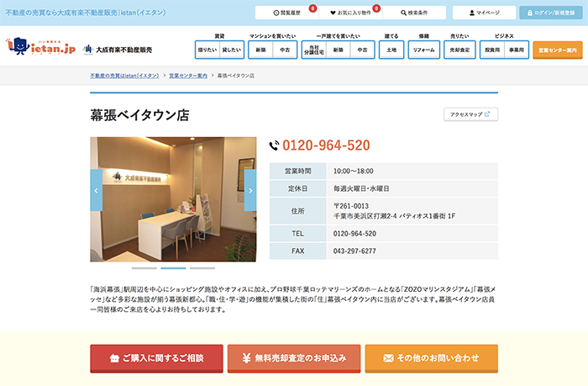The width and height of the screenshot is (588, 386).
Task: Click the 幕張ベイタウン店 page heading
Action: click(x=139, y=115)
